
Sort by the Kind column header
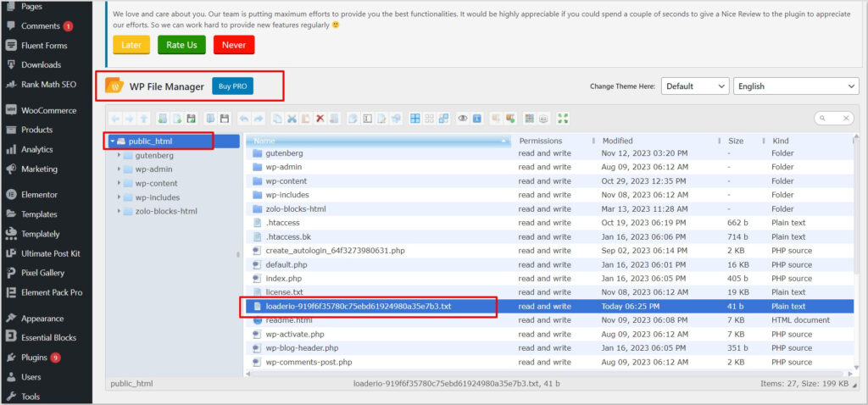811,141
